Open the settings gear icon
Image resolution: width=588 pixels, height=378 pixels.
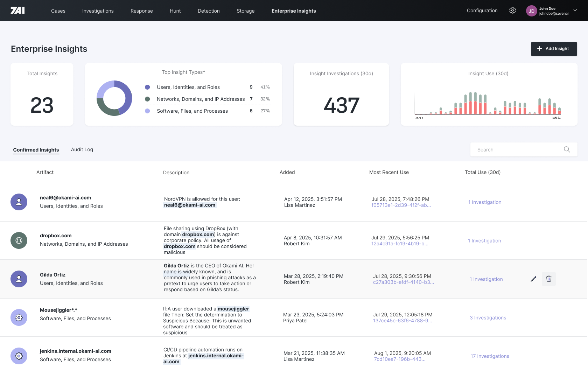[512, 10]
